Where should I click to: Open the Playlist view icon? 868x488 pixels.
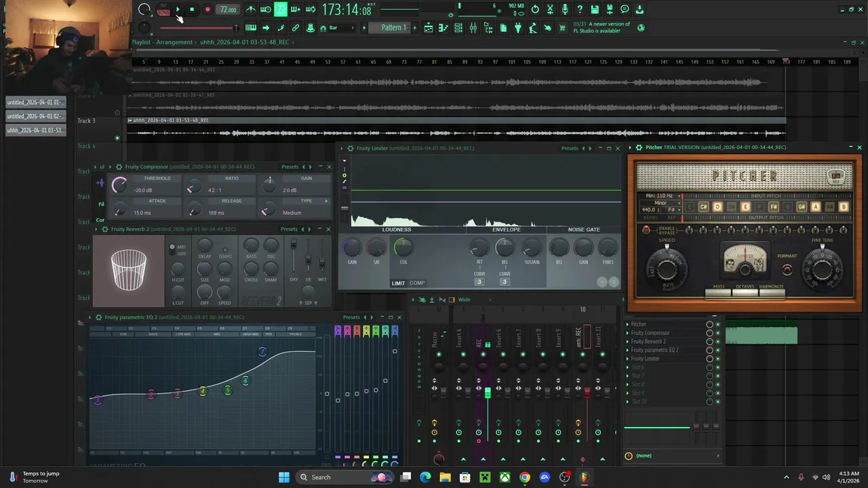[429, 28]
